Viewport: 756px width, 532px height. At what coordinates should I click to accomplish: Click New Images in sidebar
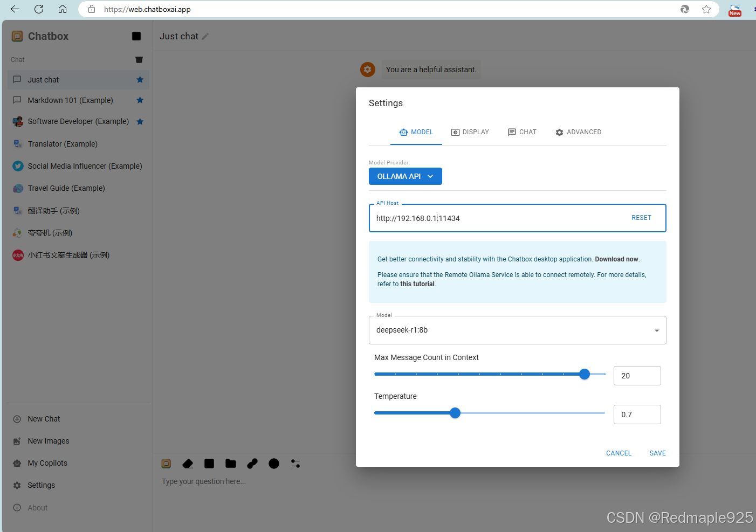click(78, 441)
